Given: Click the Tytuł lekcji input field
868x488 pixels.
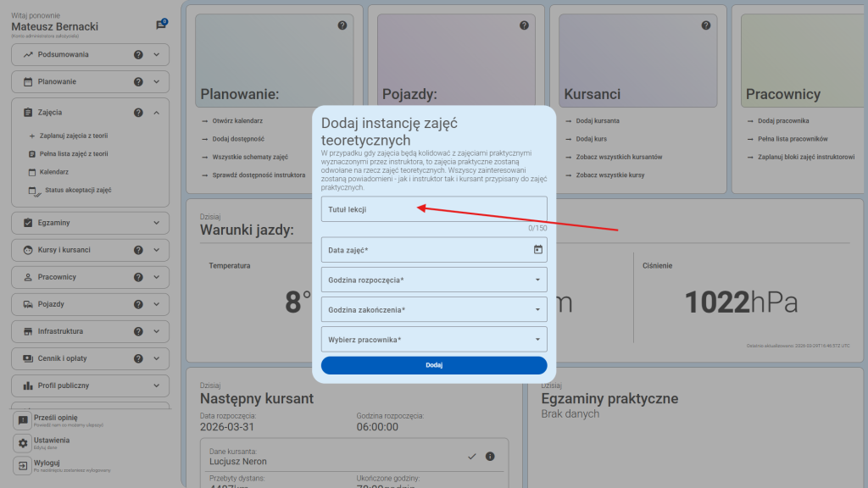Looking at the screenshot, I should point(433,209).
